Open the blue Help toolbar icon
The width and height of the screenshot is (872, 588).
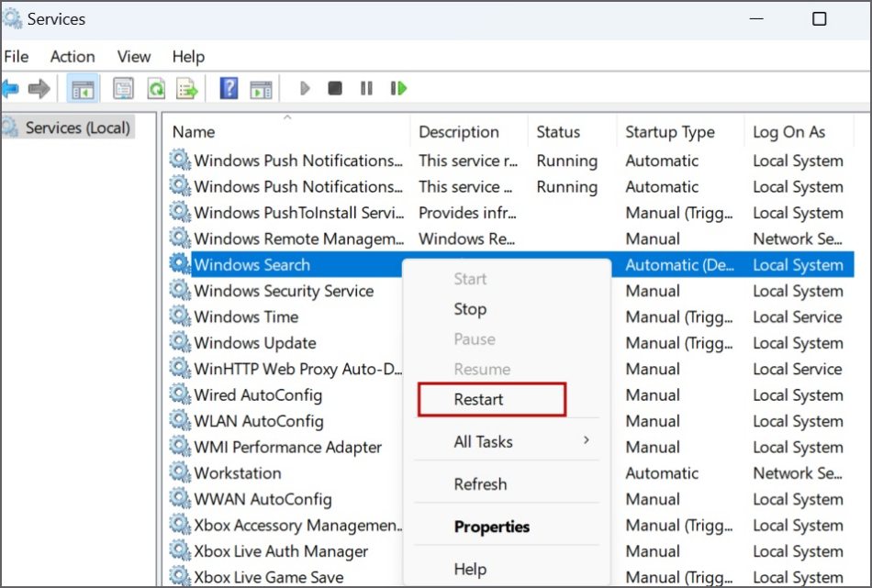point(229,88)
